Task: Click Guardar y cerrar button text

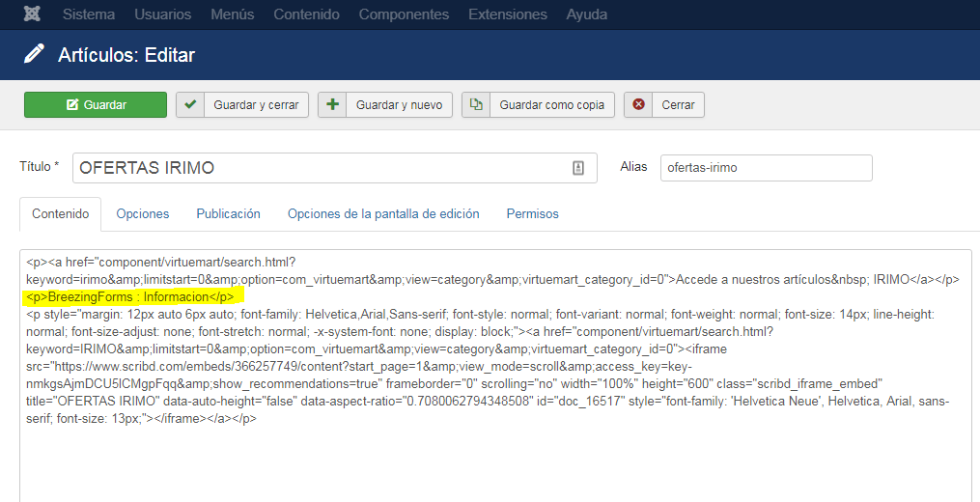Action: [256, 105]
